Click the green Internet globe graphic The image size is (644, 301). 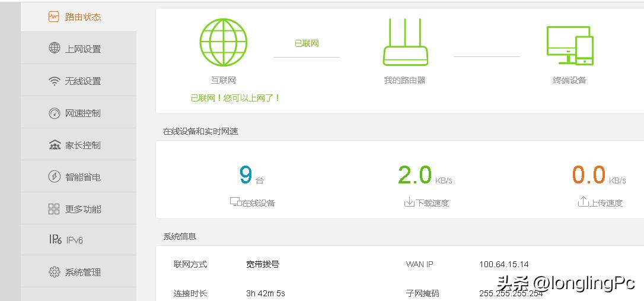pyautogui.click(x=223, y=42)
